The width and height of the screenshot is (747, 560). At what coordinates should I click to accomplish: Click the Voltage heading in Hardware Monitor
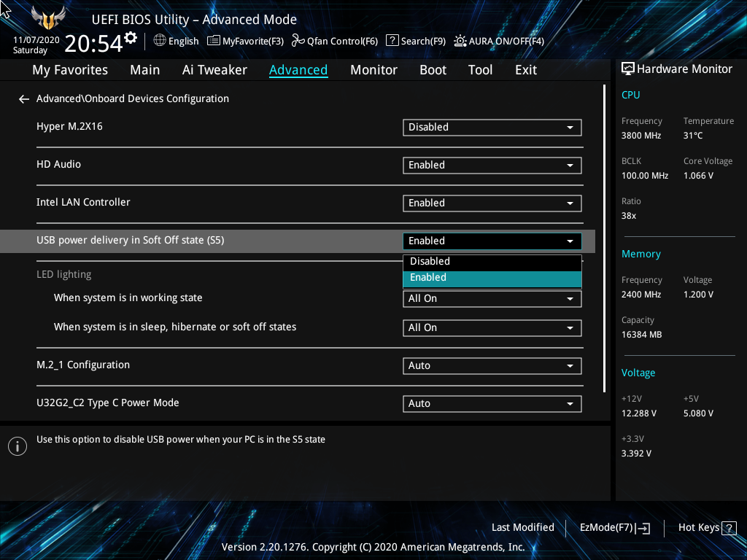pyautogui.click(x=638, y=373)
